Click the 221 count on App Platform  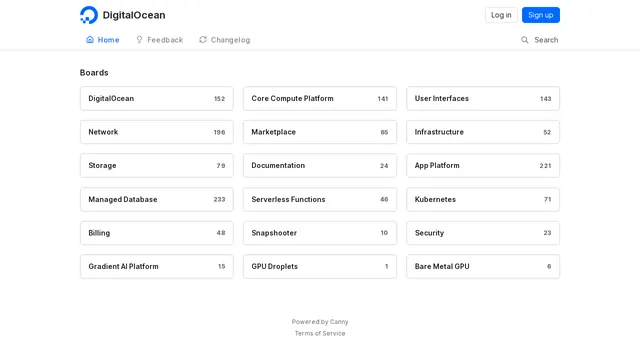pyautogui.click(x=545, y=166)
